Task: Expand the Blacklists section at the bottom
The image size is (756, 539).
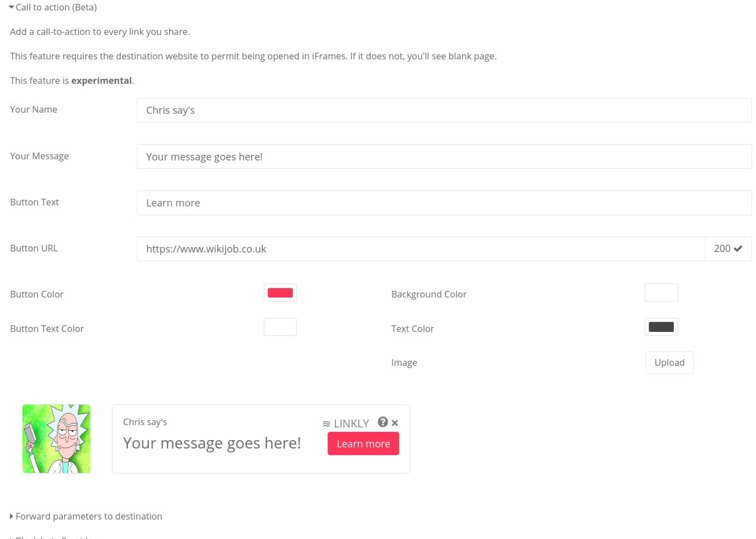Action: [x=53, y=536]
